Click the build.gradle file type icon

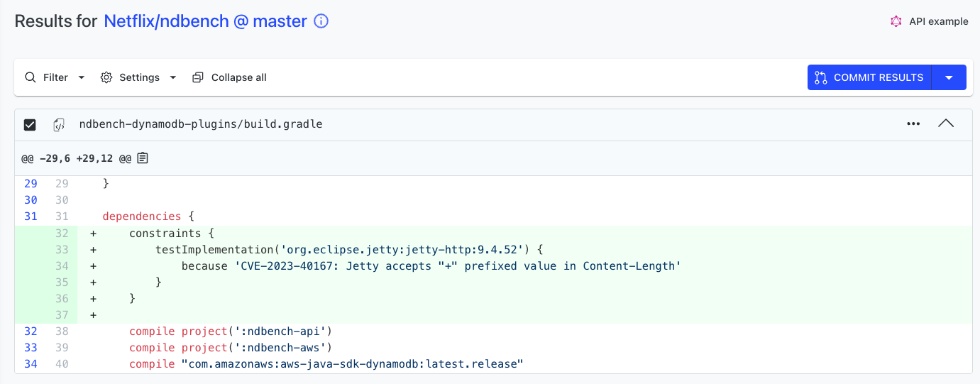59,124
